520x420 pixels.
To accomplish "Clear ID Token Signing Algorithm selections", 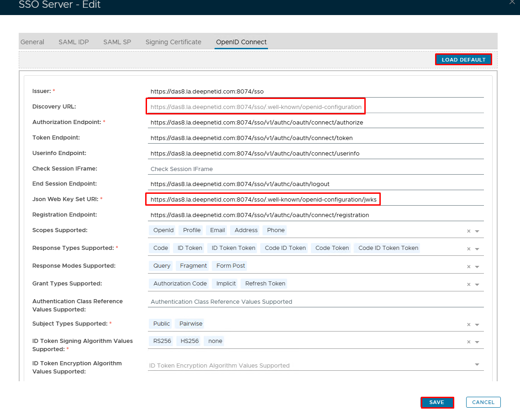I will click(x=468, y=342).
